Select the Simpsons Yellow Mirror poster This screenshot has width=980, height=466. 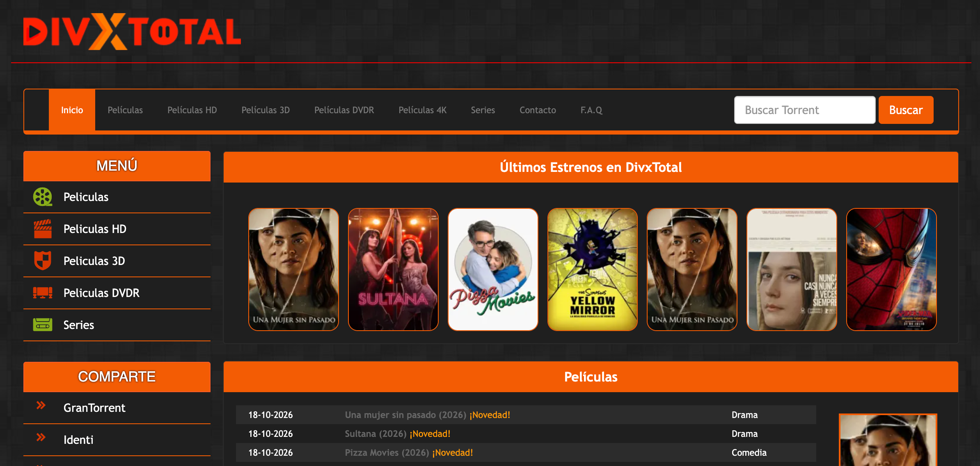pos(593,270)
